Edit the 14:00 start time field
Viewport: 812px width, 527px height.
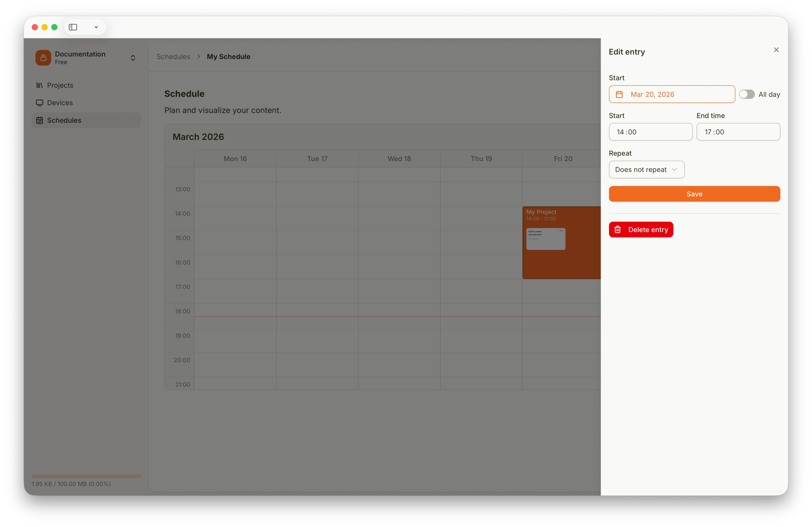(650, 132)
